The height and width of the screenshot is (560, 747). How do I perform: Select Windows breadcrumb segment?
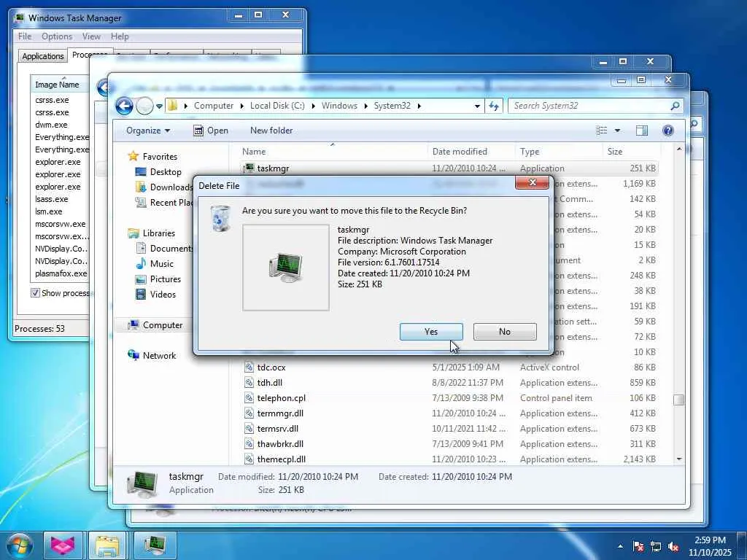coord(339,106)
